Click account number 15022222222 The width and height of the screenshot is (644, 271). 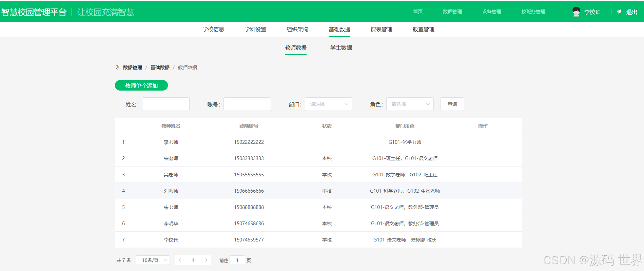[249, 142]
